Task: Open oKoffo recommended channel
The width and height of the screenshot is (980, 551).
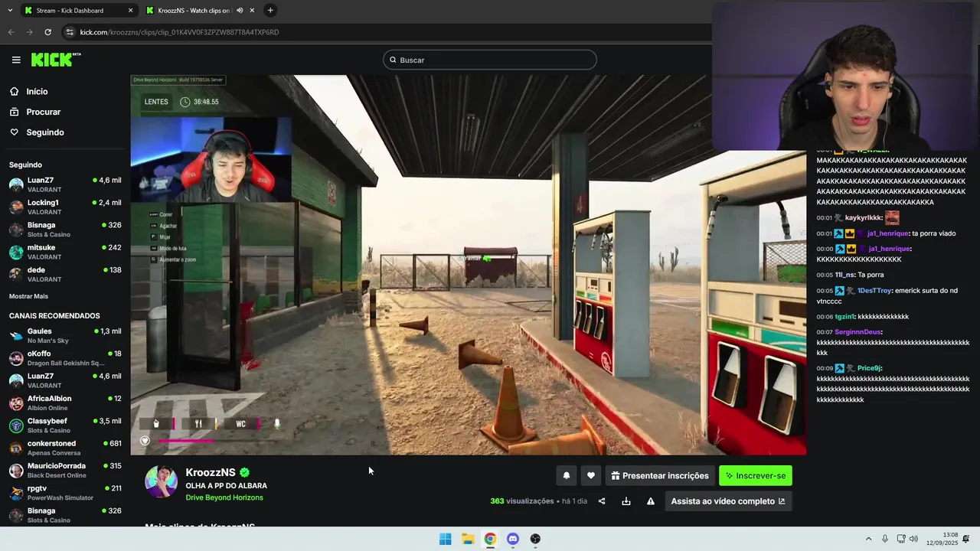Action: (65, 358)
